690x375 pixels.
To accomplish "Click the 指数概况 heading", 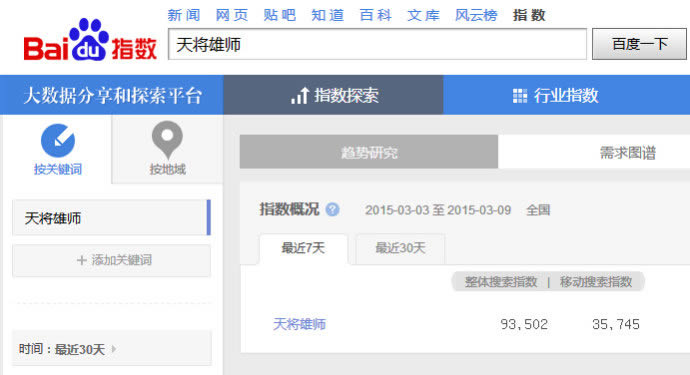I will 289,209.
